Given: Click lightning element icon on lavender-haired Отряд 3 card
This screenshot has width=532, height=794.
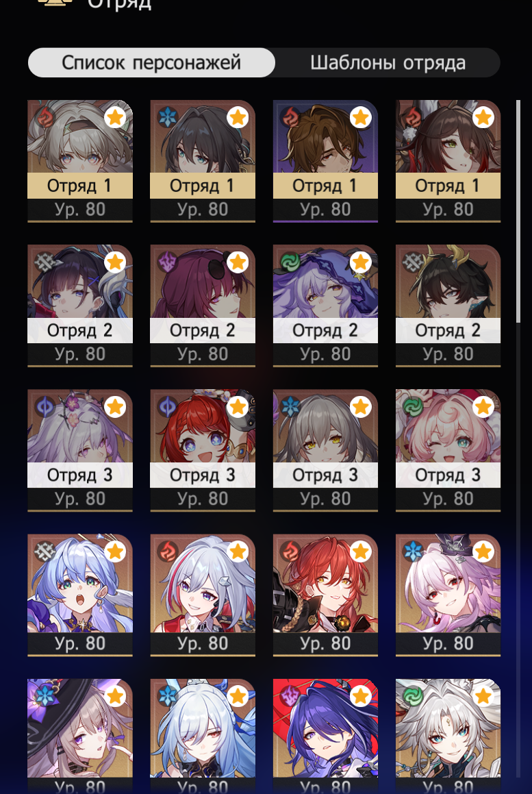Looking at the screenshot, I should click(45, 407).
